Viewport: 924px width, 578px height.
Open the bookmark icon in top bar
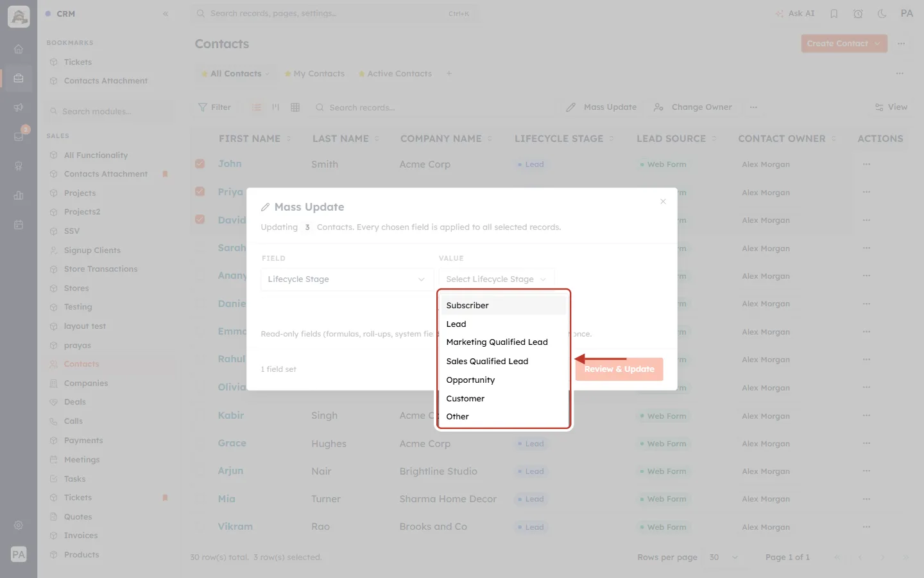(x=834, y=13)
